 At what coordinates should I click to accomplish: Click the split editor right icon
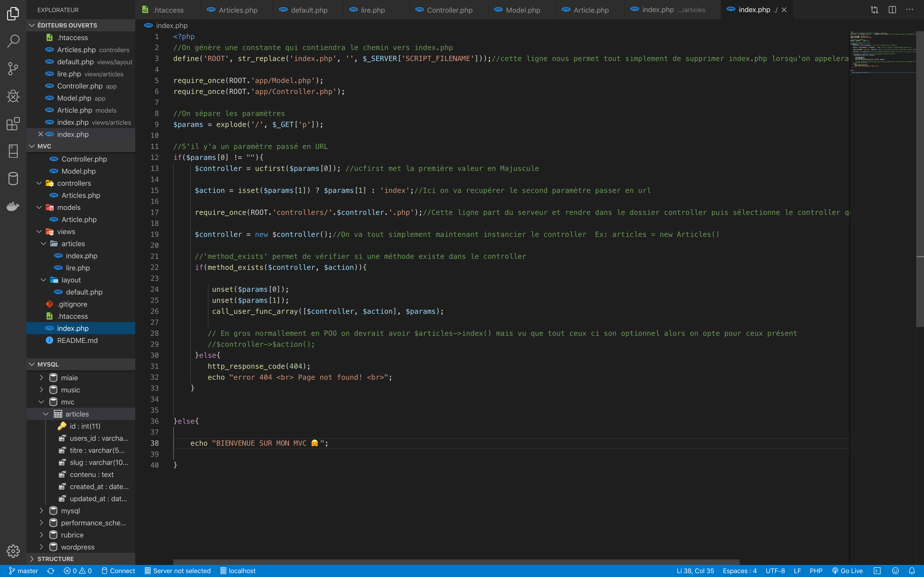(x=892, y=10)
